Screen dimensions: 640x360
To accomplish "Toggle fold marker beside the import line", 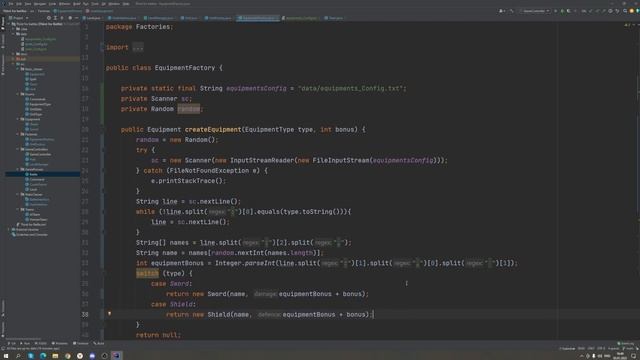I will (x=102, y=47).
